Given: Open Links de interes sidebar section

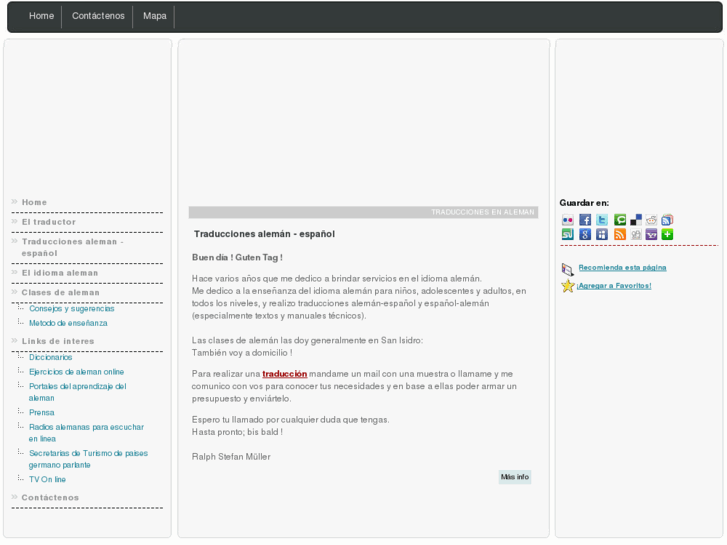Looking at the screenshot, I should click(58, 341).
